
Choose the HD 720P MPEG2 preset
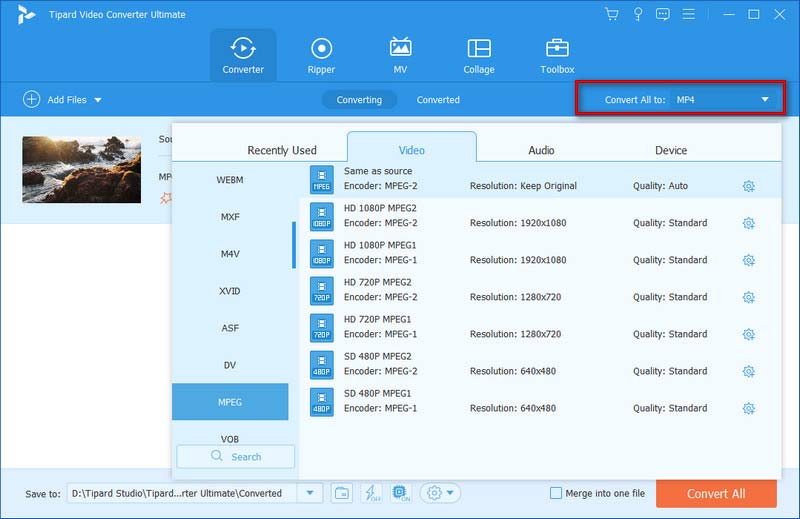pos(542,290)
